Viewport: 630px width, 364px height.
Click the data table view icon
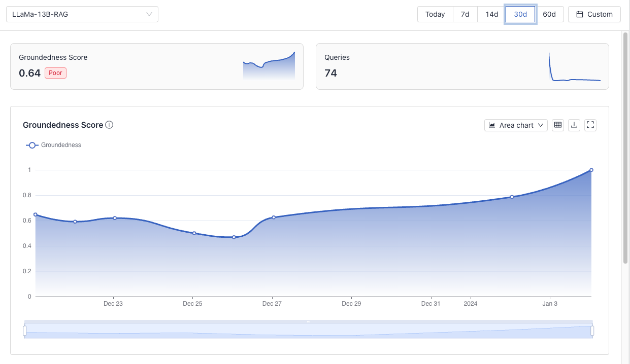558,125
